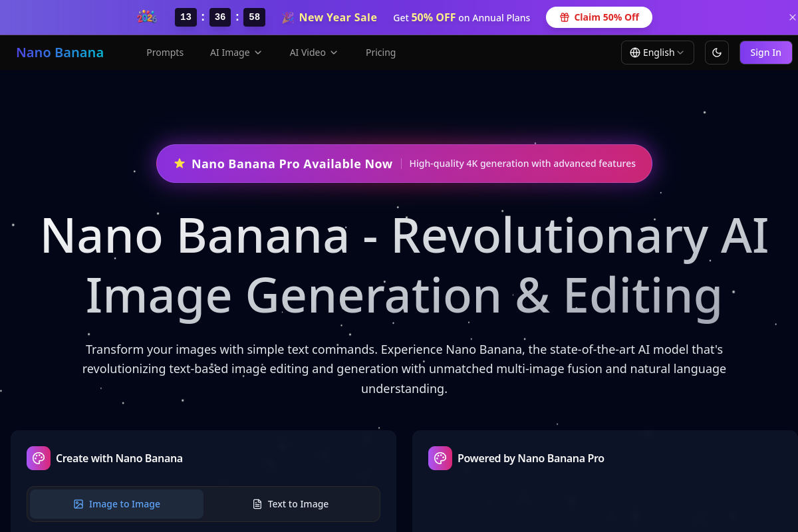Click the party popper emoji next to New Year Sale

coord(287,17)
